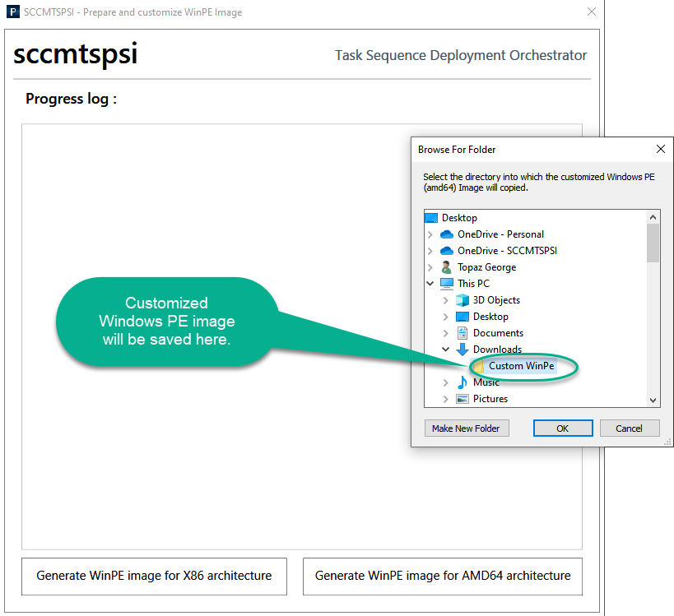Close the Browse For Folder dialog

click(x=660, y=150)
